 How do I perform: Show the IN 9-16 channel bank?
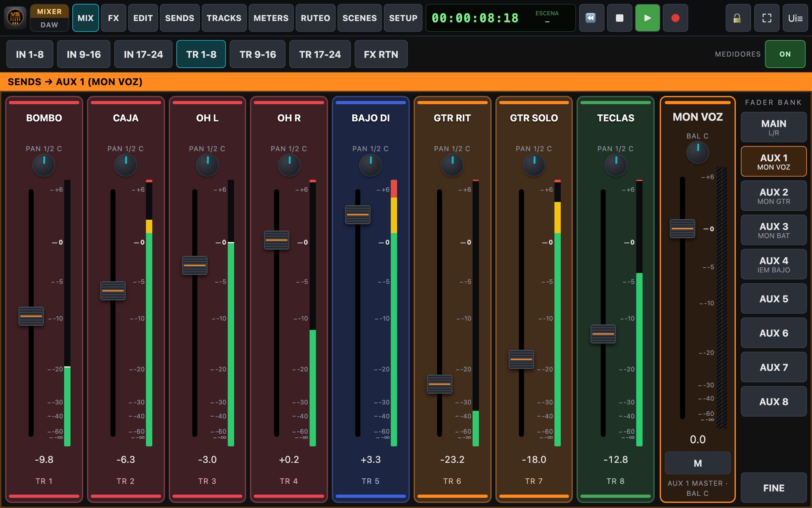84,54
